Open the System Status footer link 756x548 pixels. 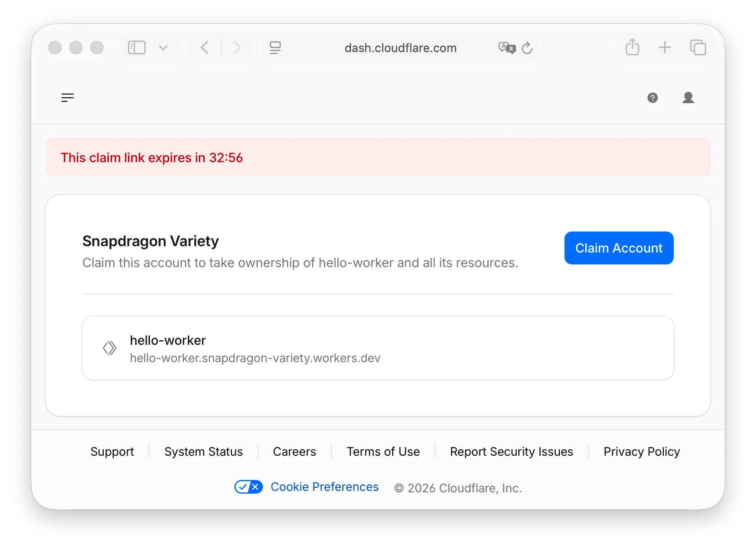(203, 452)
